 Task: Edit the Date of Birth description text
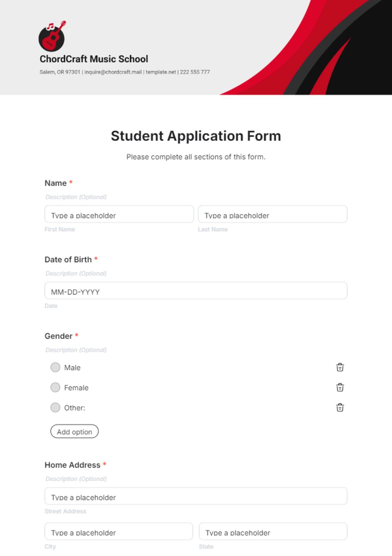(76, 274)
